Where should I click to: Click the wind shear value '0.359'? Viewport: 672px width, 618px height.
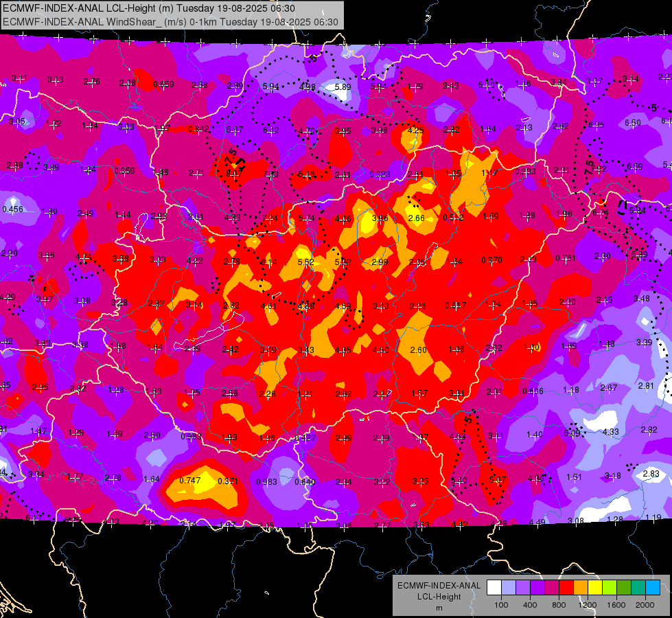coord(125,171)
